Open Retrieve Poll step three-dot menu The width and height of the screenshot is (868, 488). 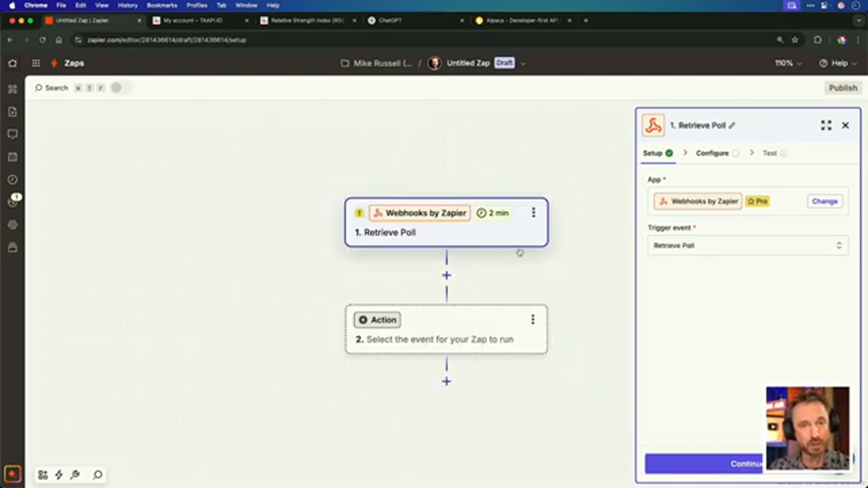533,213
